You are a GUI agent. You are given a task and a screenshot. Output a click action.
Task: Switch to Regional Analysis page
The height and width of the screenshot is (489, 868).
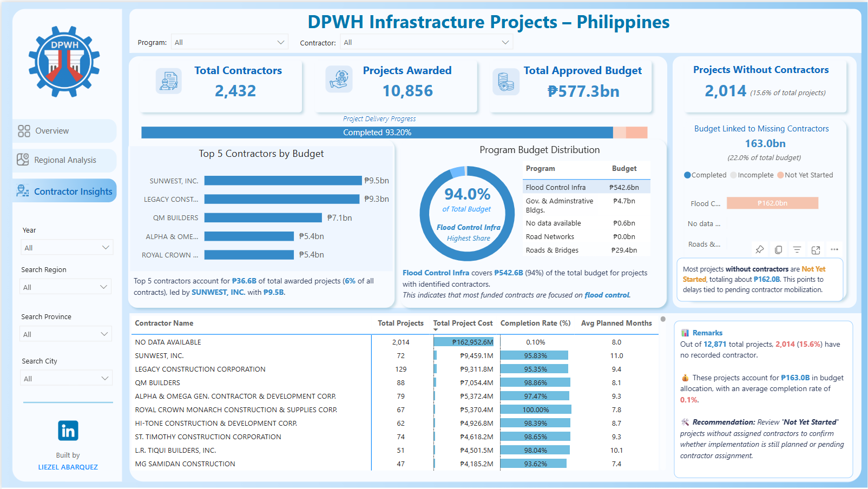pyautogui.click(x=65, y=160)
